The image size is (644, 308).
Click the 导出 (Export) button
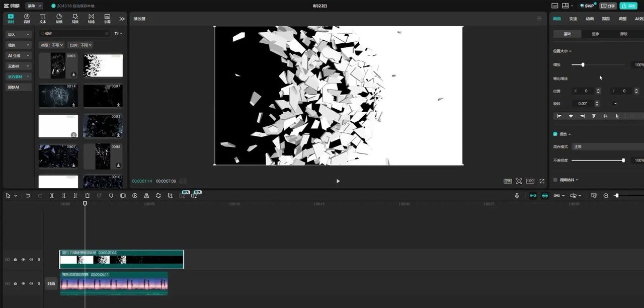click(631, 6)
